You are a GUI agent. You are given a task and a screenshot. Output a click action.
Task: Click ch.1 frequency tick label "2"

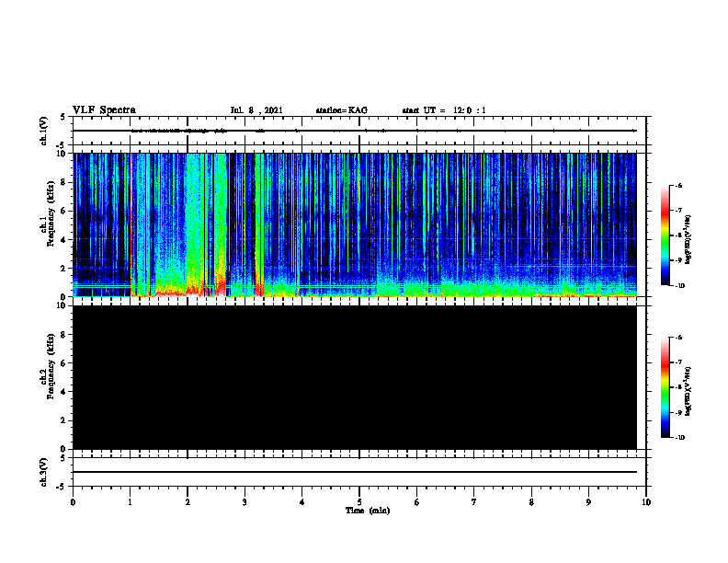[x=64, y=269]
